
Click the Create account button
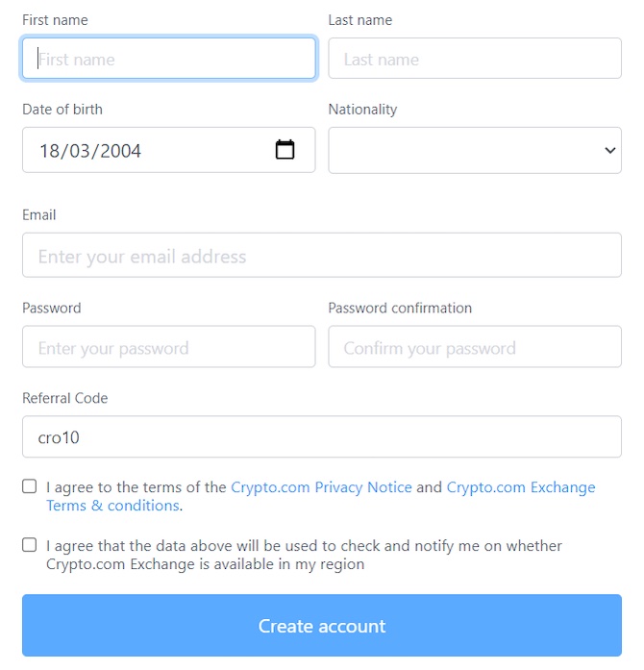coord(322,625)
